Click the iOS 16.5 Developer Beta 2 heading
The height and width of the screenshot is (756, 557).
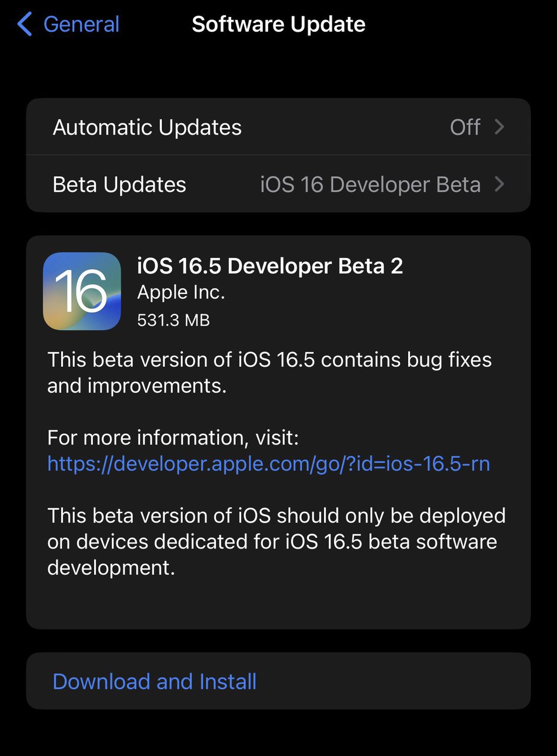[270, 266]
